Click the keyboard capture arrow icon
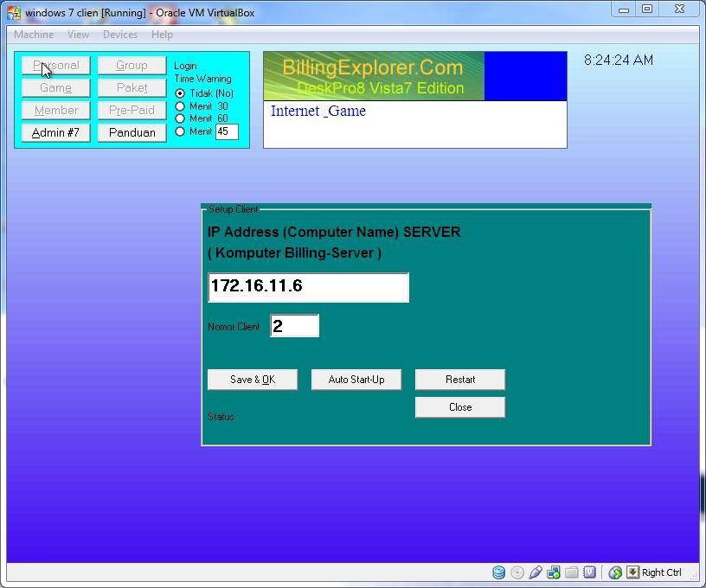This screenshot has height=588, width=706. pos(632,572)
